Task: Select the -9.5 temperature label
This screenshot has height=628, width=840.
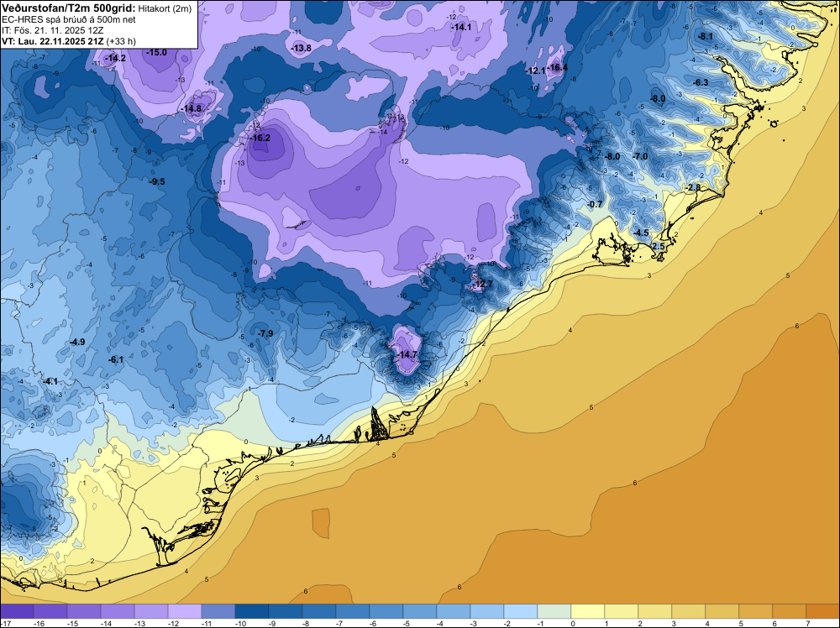Action: pos(156,182)
